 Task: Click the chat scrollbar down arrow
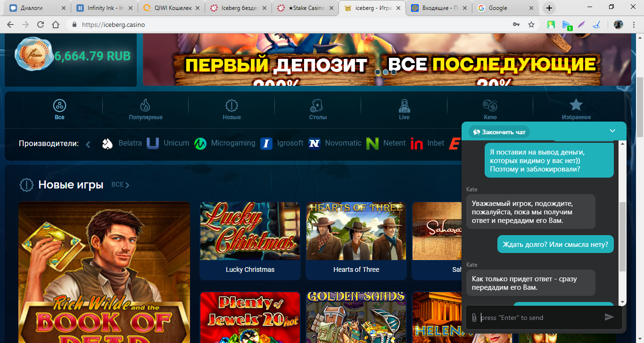pos(622,302)
